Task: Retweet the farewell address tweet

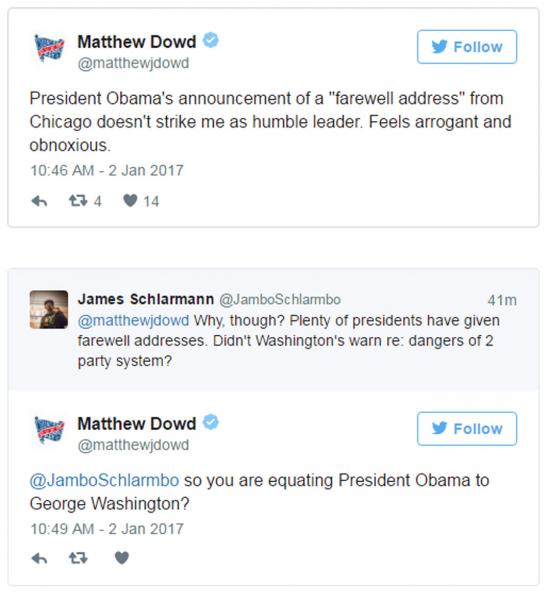Action: pyautogui.click(x=78, y=201)
